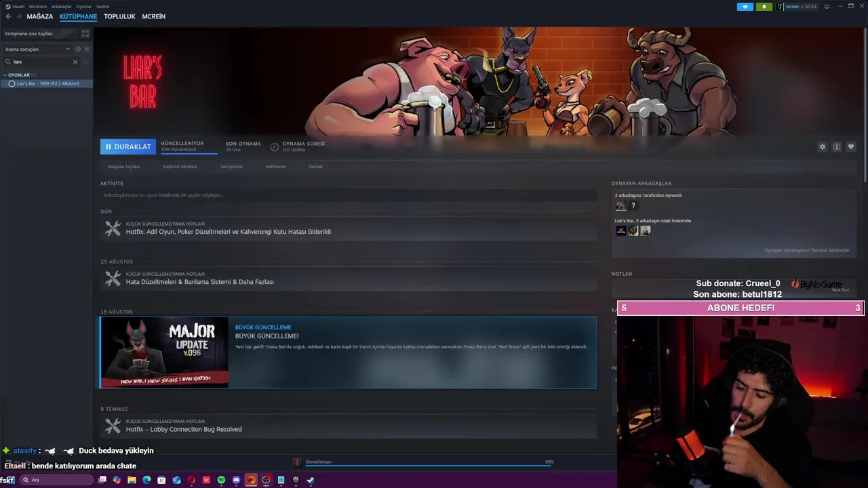868x488 pixels.
Task: Click Oynayan Arkadaşların Tümünü Görüntüle
Action: [x=806, y=250]
